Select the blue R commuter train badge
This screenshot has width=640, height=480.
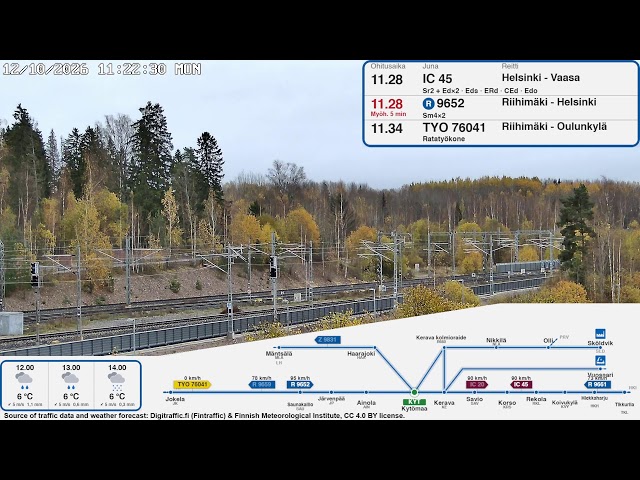(x=428, y=104)
